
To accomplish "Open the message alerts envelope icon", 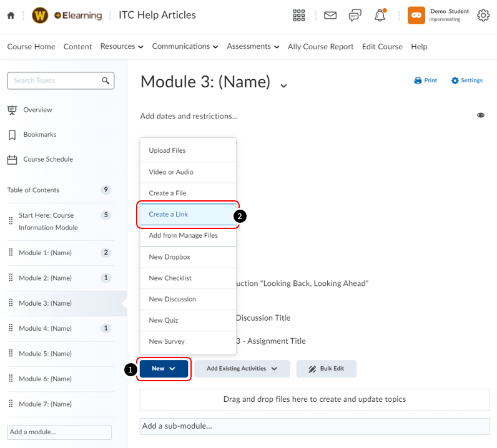I will point(330,16).
